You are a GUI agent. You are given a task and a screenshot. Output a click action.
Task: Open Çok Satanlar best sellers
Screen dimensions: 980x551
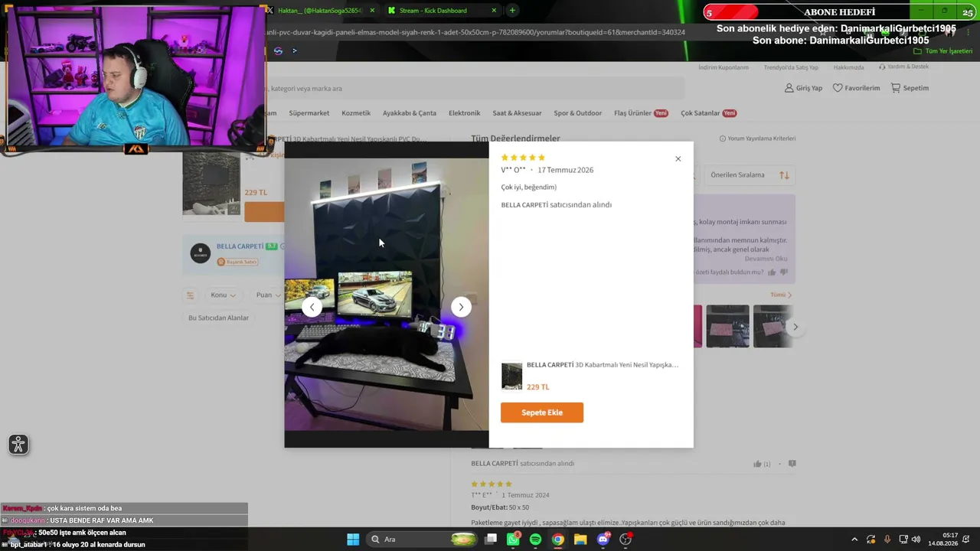coord(708,113)
